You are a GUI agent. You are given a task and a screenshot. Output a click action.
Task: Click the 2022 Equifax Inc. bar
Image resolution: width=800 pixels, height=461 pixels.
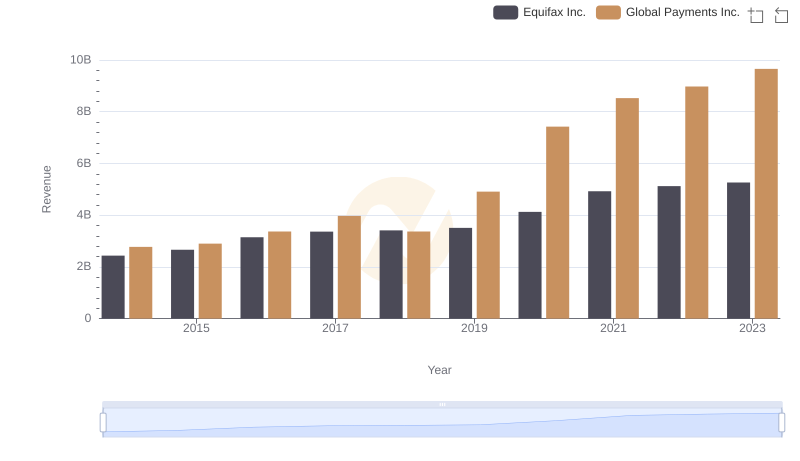(669, 252)
